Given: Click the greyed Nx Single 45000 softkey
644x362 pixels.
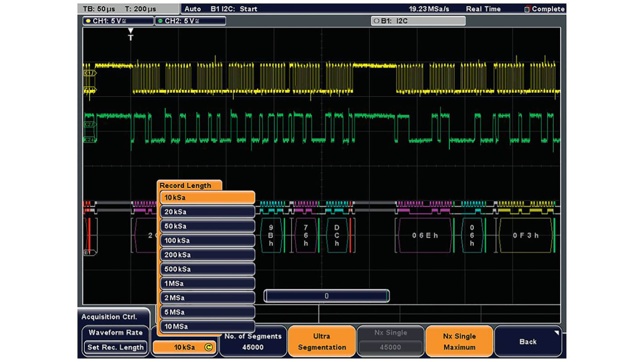Looking at the screenshot, I should point(390,342).
